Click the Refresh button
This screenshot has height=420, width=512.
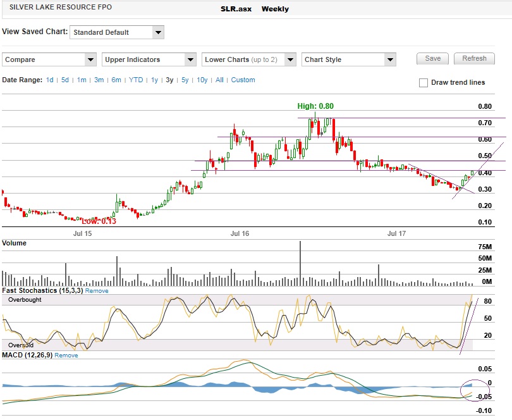tap(474, 58)
